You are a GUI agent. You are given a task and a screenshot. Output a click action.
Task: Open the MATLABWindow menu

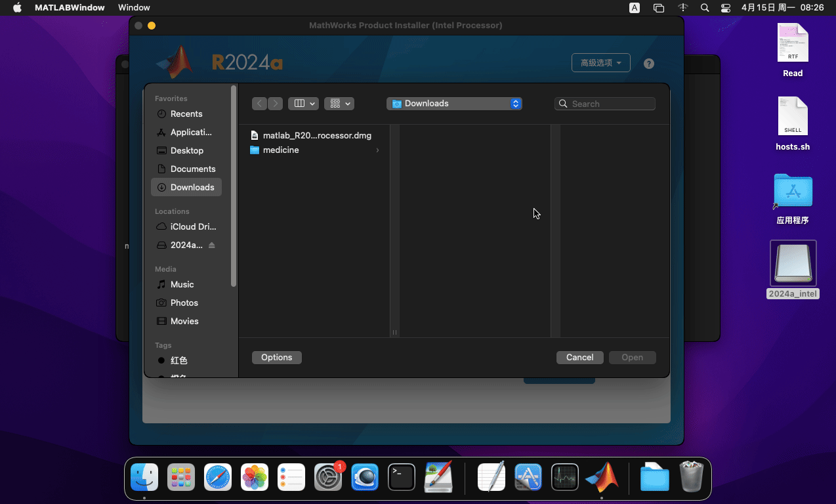pyautogui.click(x=70, y=8)
